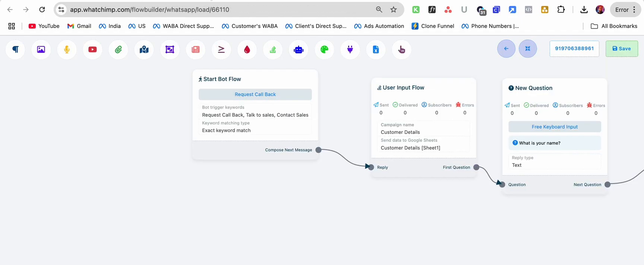This screenshot has height=265, width=644.
Task: Select the blue robot toolbar icon
Action: coord(299,49)
